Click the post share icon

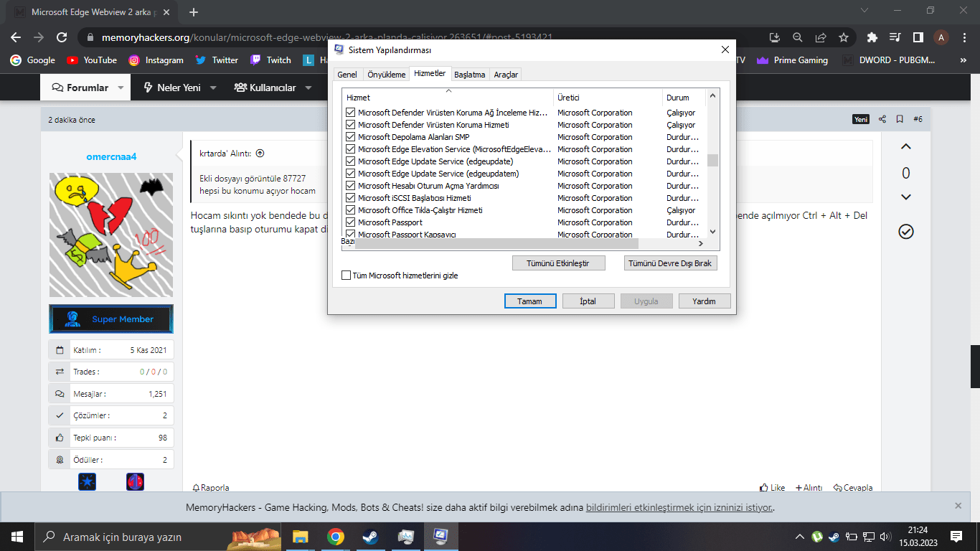click(x=882, y=119)
